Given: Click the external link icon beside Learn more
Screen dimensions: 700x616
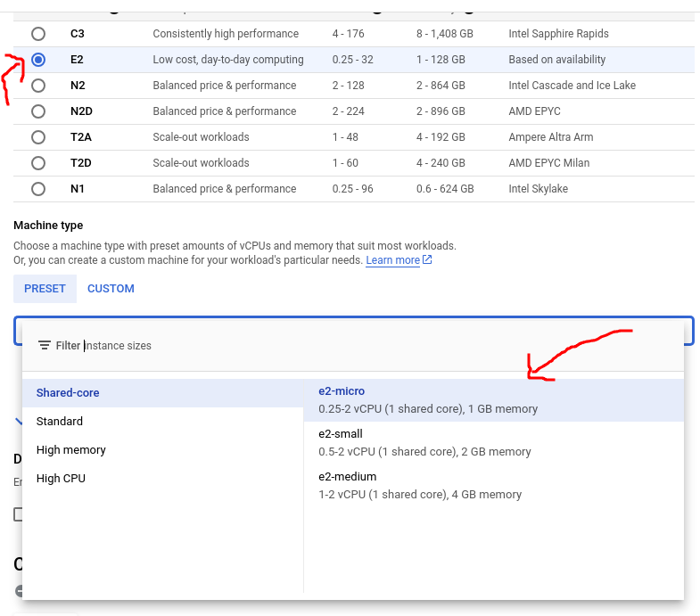Looking at the screenshot, I should click(x=427, y=259).
